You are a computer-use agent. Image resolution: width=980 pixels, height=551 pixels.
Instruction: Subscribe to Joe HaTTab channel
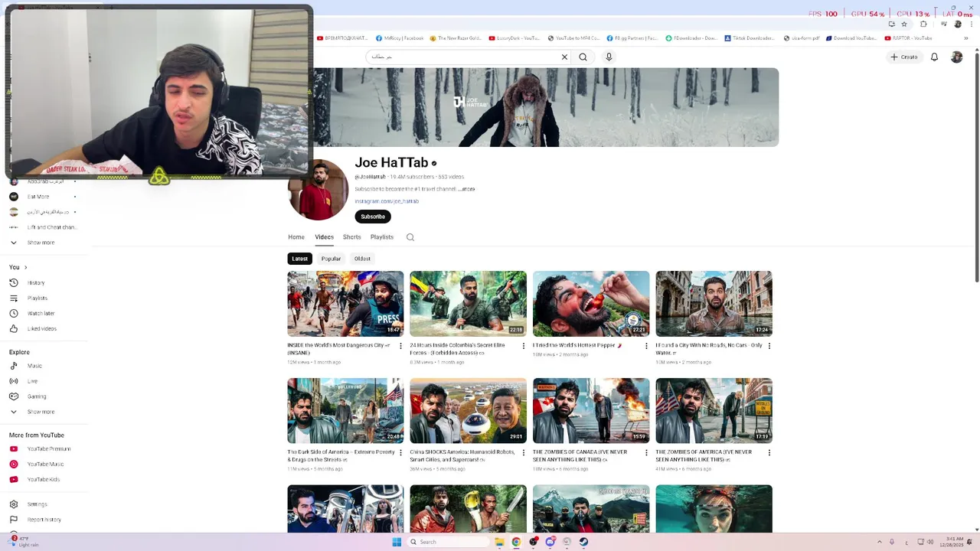pyautogui.click(x=373, y=217)
